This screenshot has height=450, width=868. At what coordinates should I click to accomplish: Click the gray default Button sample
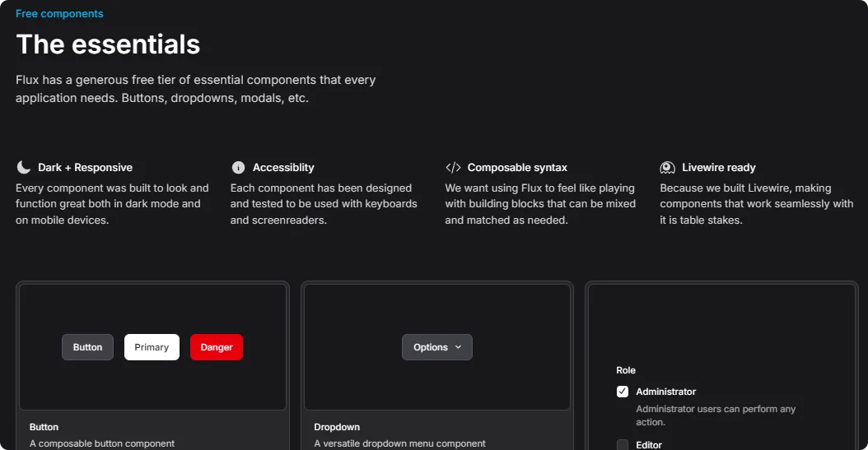tap(87, 347)
